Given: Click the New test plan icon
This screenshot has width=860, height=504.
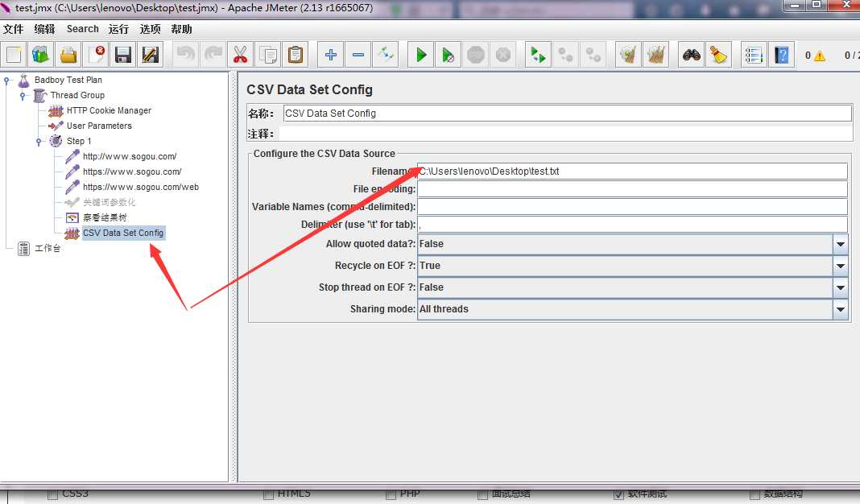Looking at the screenshot, I should coord(14,55).
